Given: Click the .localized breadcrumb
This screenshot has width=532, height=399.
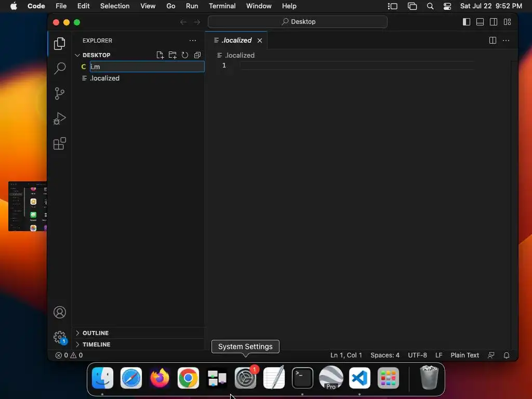Looking at the screenshot, I should [x=236, y=55].
